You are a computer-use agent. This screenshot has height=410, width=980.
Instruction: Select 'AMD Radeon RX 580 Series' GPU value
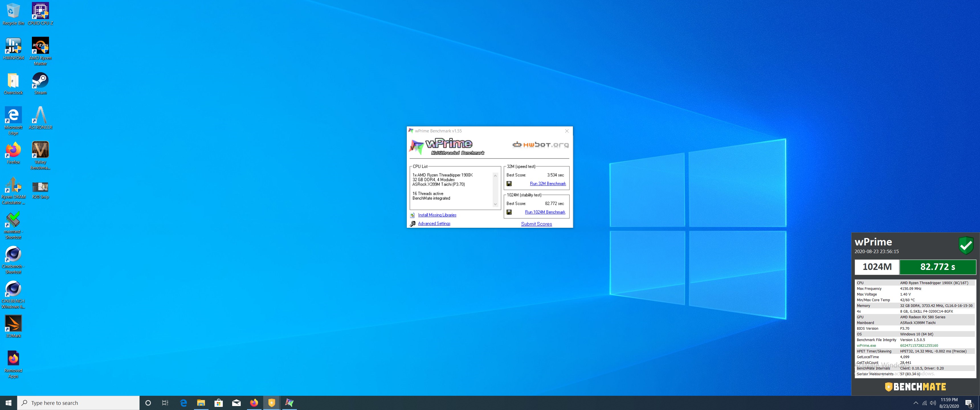922,317
